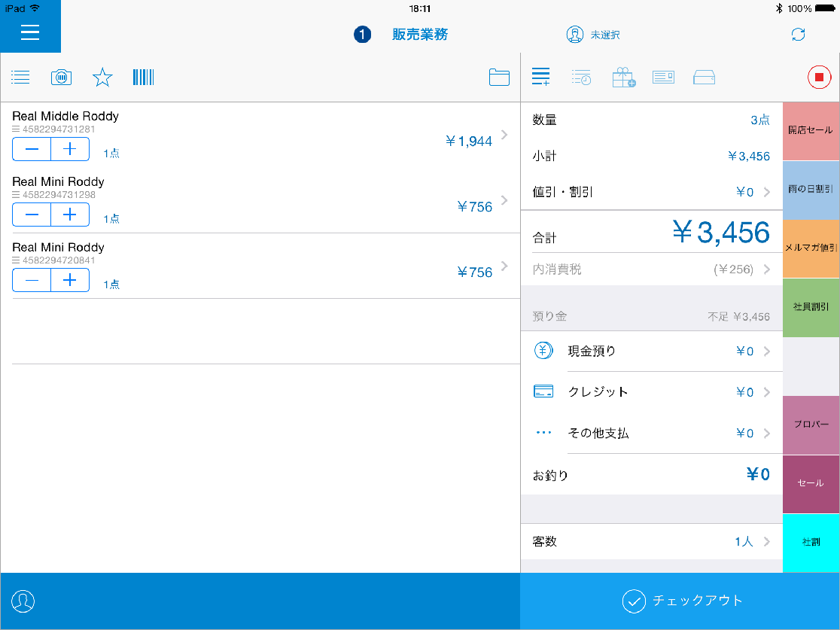840x630 pixels.
Task: Apply the 開店セール discount button
Action: (x=811, y=131)
